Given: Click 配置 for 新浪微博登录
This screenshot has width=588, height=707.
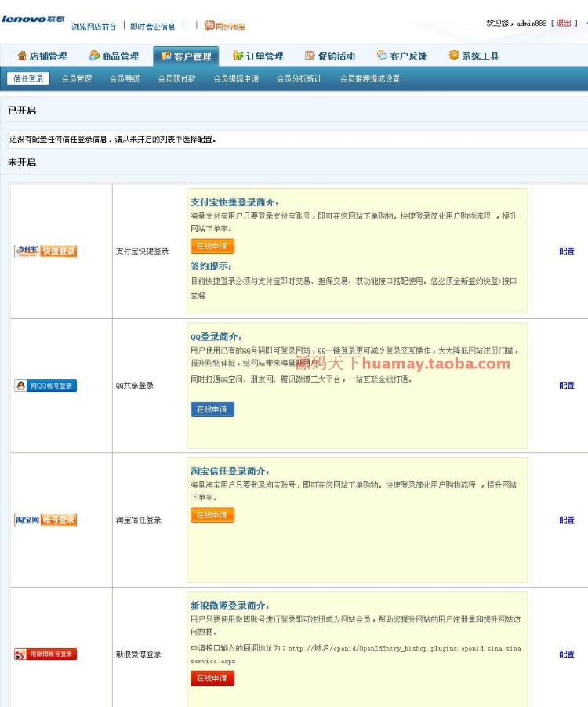Looking at the screenshot, I should pos(567,654).
